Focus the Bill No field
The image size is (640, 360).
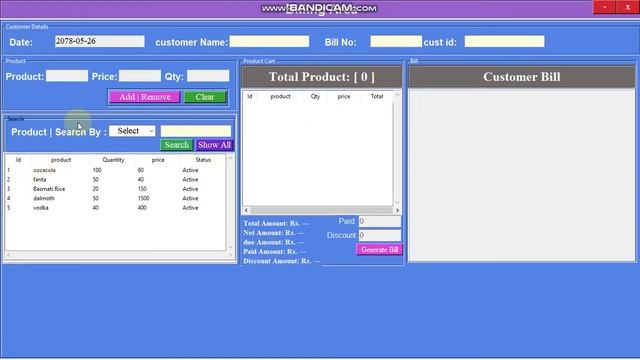396,41
